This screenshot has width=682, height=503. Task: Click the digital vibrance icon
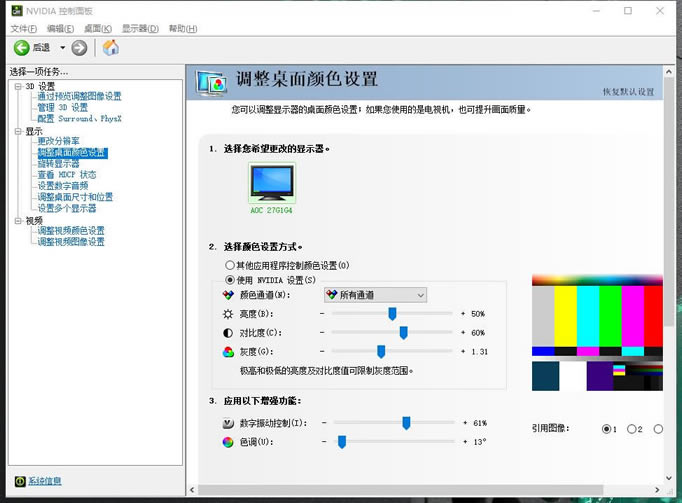pos(228,423)
